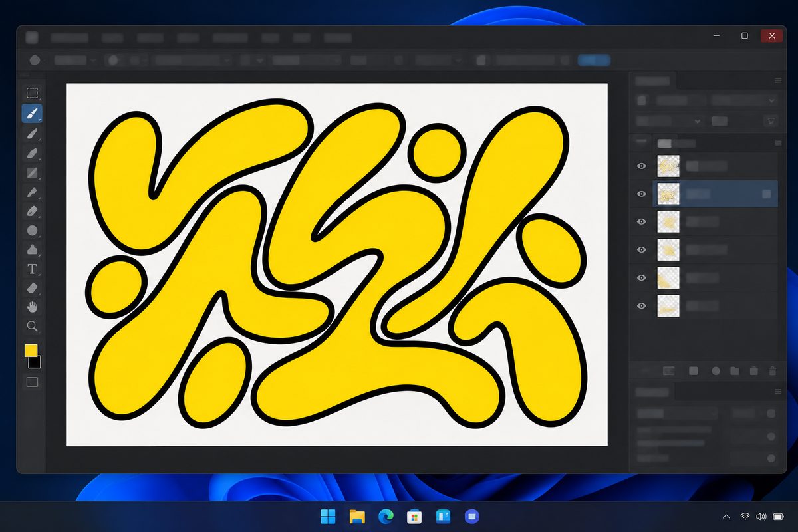Screen dimensions: 798x532
Task: Toggle visibility of the fourth layer from the top
Action: tap(642, 250)
